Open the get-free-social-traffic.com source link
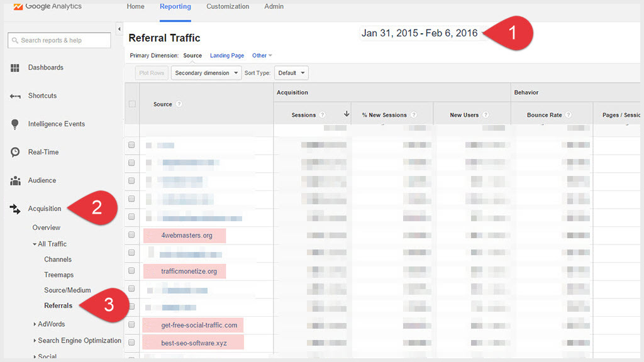This screenshot has height=362, width=644. coord(199,325)
